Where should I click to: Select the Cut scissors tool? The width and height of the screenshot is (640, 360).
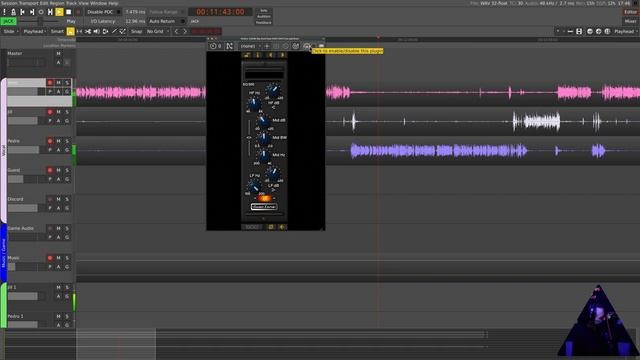coord(88,31)
